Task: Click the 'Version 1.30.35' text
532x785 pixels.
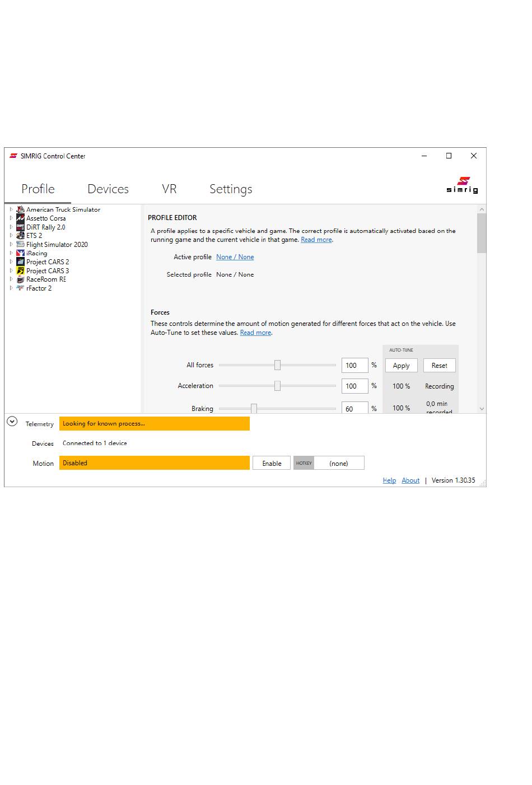Action: pos(454,480)
